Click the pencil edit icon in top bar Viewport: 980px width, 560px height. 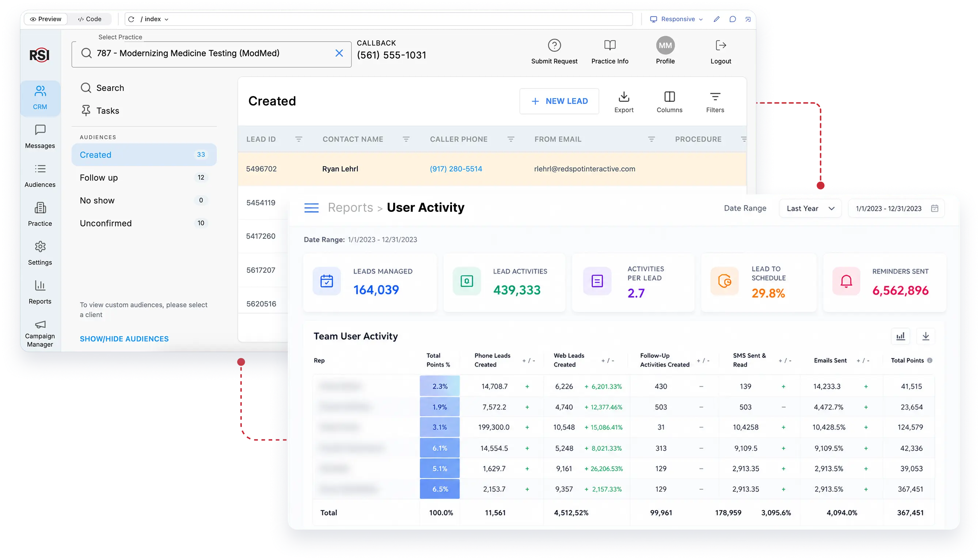pyautogui.click(x=716, y=19)
